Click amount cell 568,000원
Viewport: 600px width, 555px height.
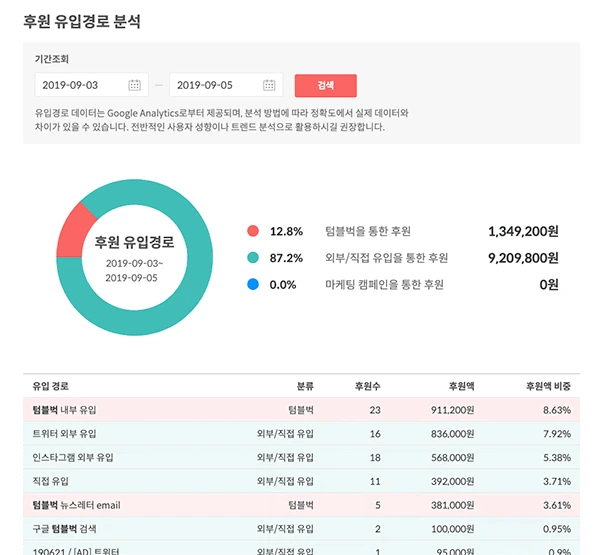(x=453, y=457)
